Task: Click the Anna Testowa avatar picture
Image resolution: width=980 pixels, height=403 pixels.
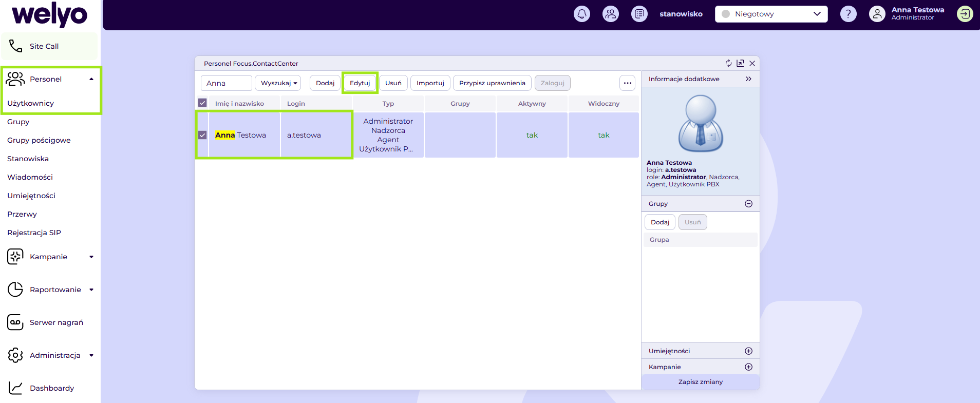Action: 701,124
